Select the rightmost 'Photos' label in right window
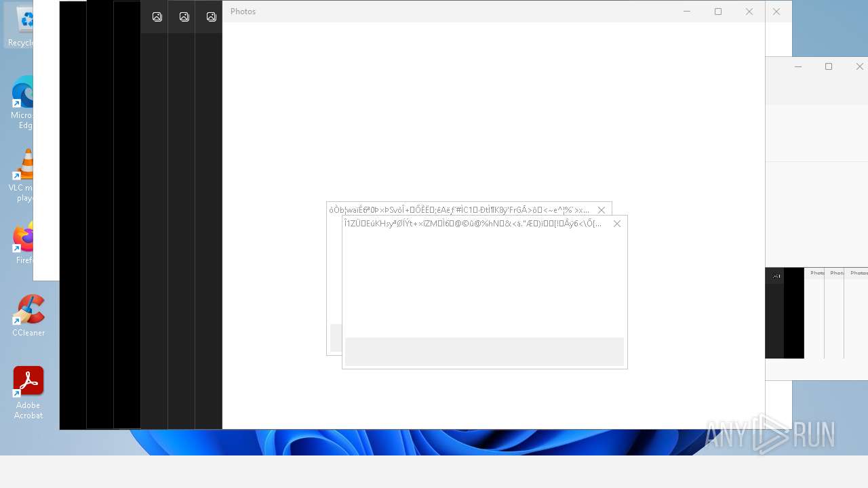Viewport: 868px width, 488px height. pyautogui.click(x=859, y=273)
